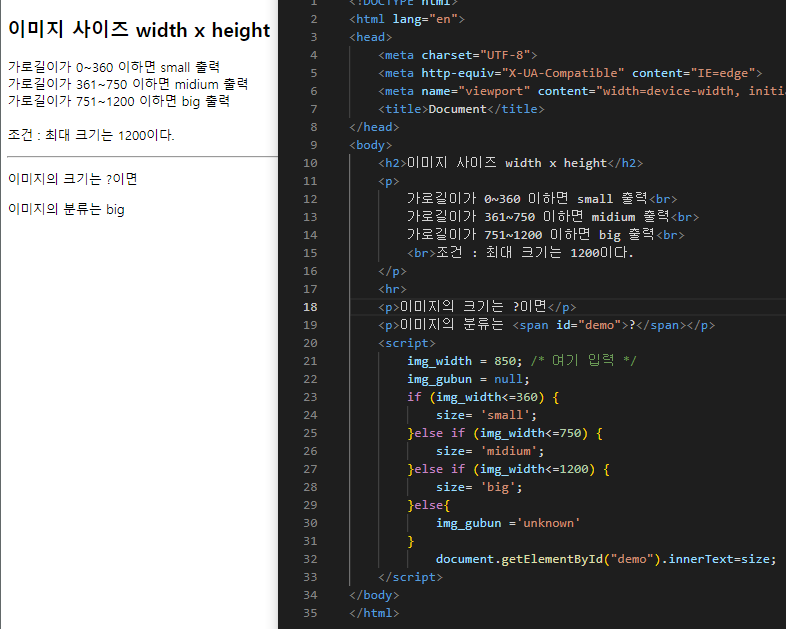Click line number 32 in the editor gutter
786x629 pixels.
coord(310,559)
